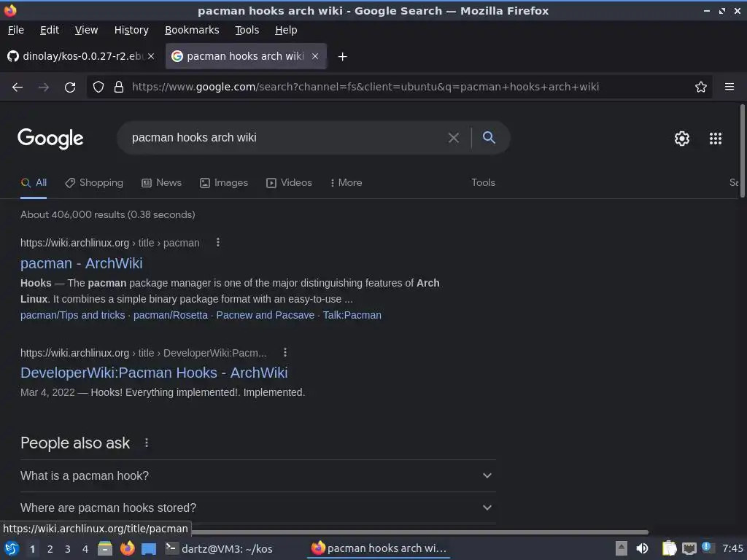Select the News results tab
This screenshot has width=747, height=560.
pos(161,183)
